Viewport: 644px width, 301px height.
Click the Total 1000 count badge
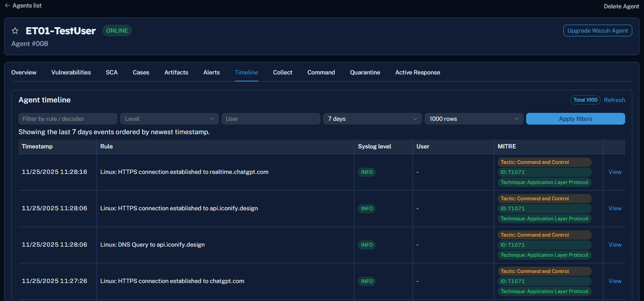(585, 100)
